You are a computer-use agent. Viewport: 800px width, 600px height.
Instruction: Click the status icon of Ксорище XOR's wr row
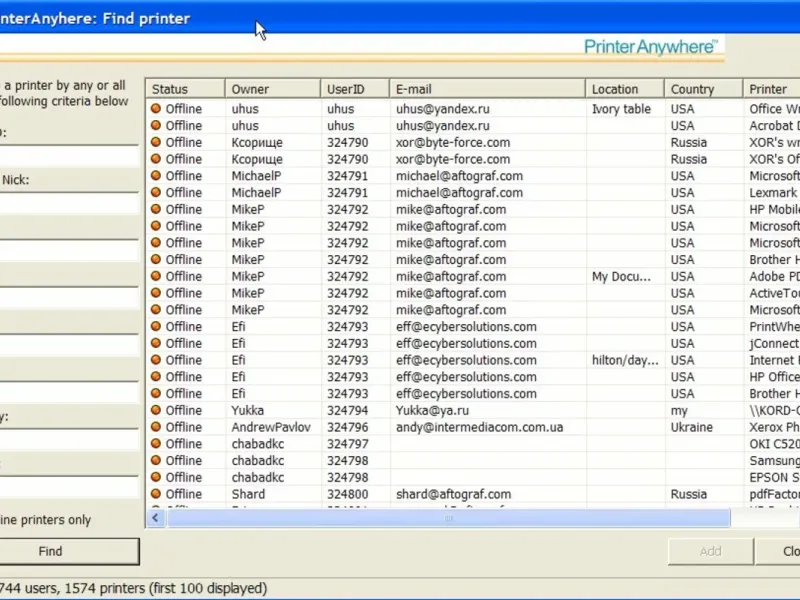[156, 142]
